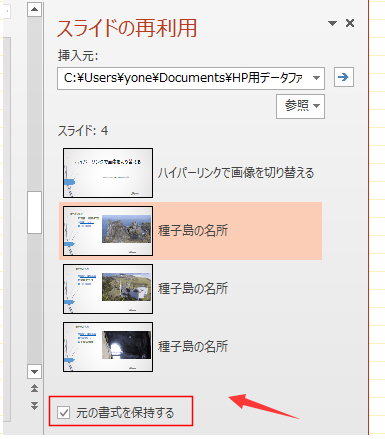Insert the 種子島の名所 slide with green field photo
The height and width of the screenshot is (439, 385).
click(x=108, y=289)
